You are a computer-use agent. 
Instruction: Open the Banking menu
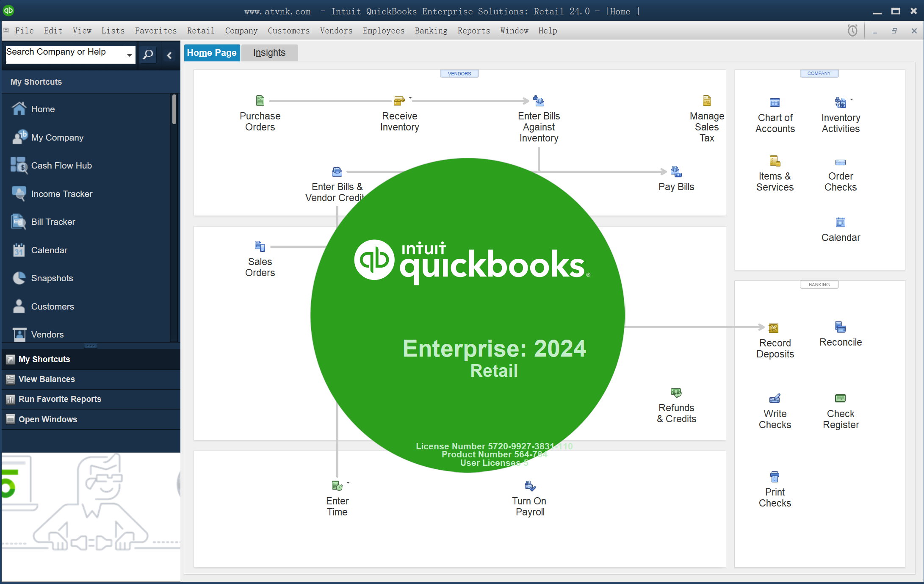[x=431, y=30]
